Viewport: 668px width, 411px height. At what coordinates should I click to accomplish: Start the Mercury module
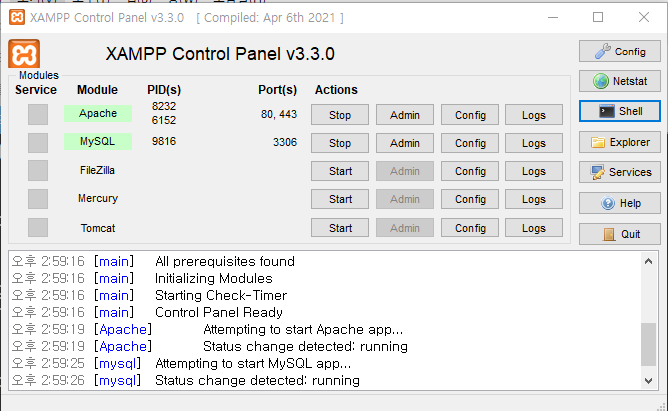340,199
